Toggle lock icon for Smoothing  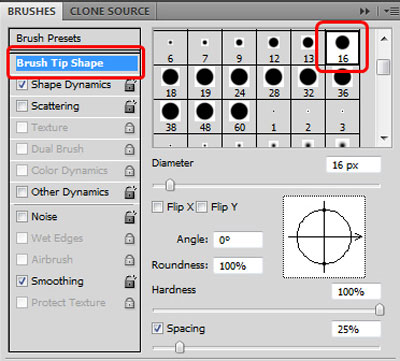tap(130, 281)
